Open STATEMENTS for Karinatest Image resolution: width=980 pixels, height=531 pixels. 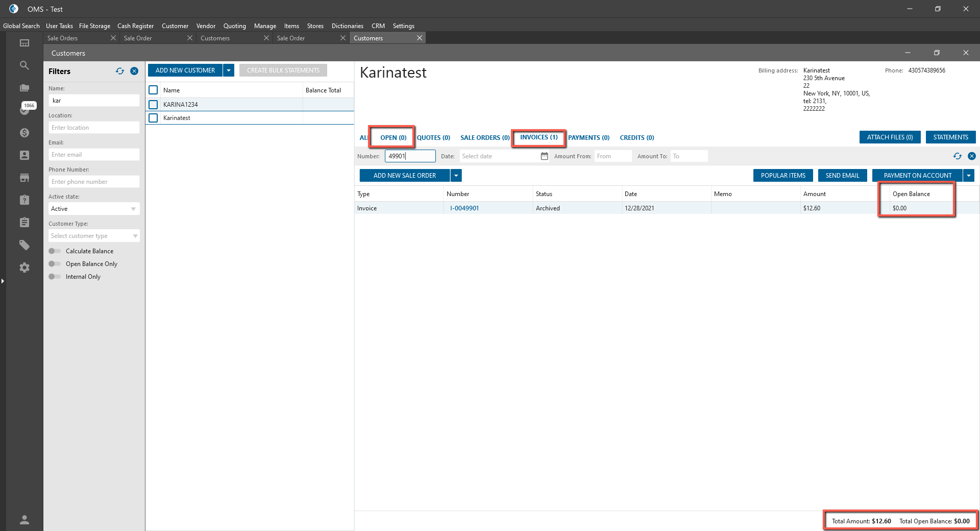(x=951, y=137)
